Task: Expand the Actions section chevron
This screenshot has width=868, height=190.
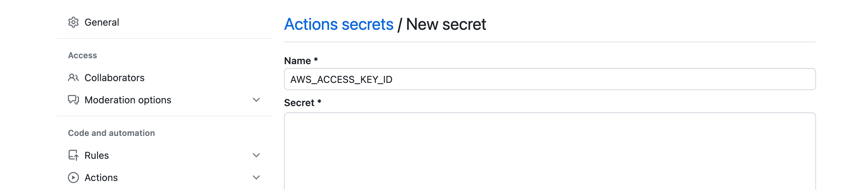Action: coord(256,178)
